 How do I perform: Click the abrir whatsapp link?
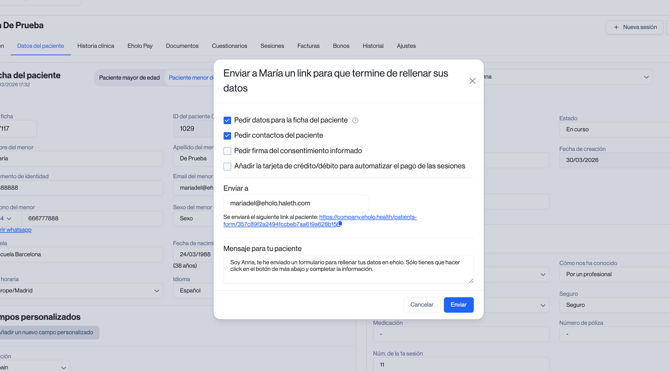(16, 230)
